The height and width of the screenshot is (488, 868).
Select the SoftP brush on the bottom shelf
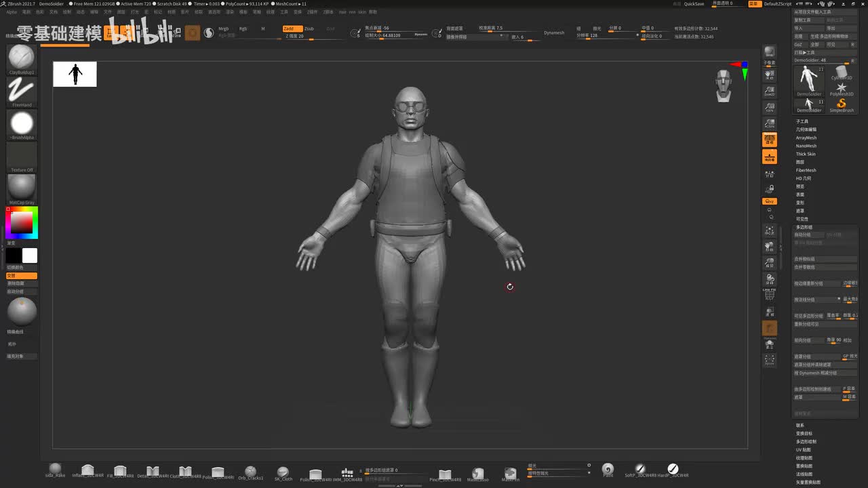(x=640, y=470)
